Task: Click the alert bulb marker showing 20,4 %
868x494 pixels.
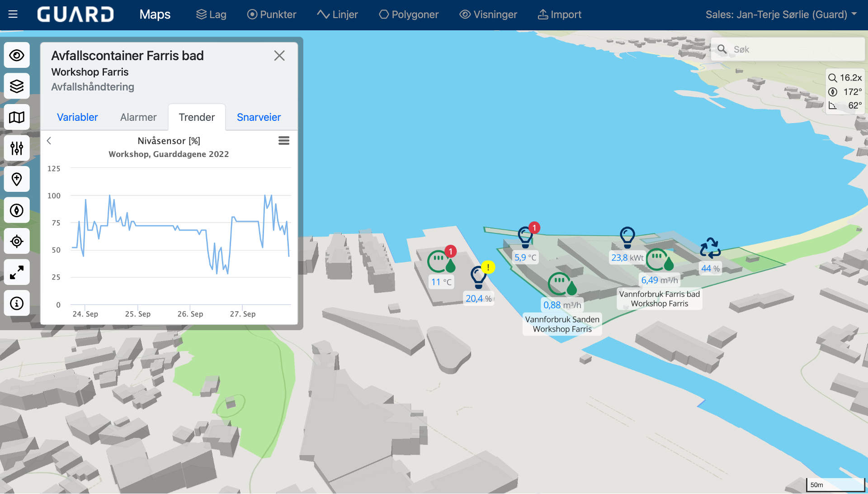Action: (x=479, y=278)
